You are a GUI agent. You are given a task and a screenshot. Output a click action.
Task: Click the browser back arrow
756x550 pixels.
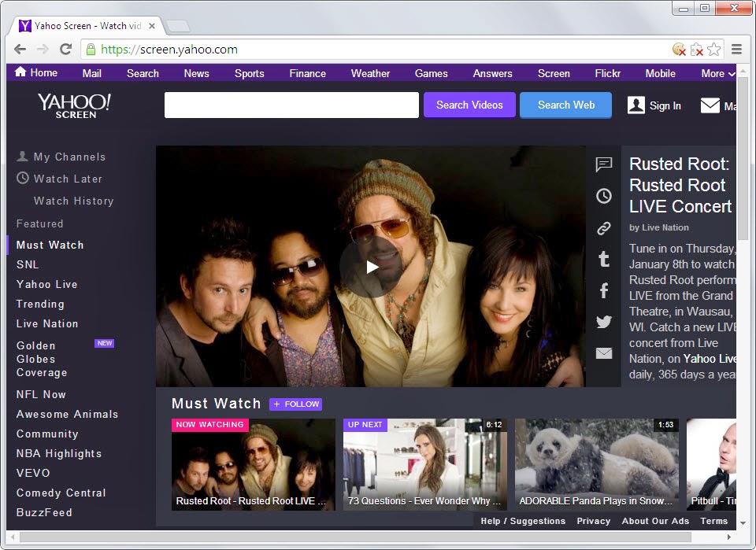[x=20, y=49]
